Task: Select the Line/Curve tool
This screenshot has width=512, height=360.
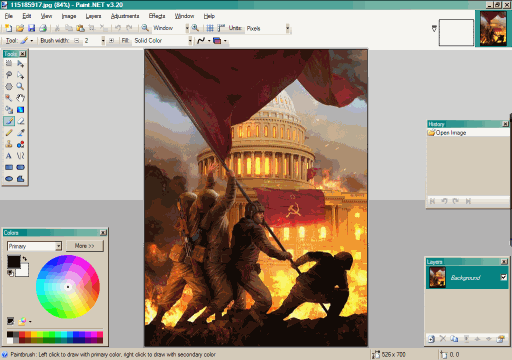Action: pos(21,156)
